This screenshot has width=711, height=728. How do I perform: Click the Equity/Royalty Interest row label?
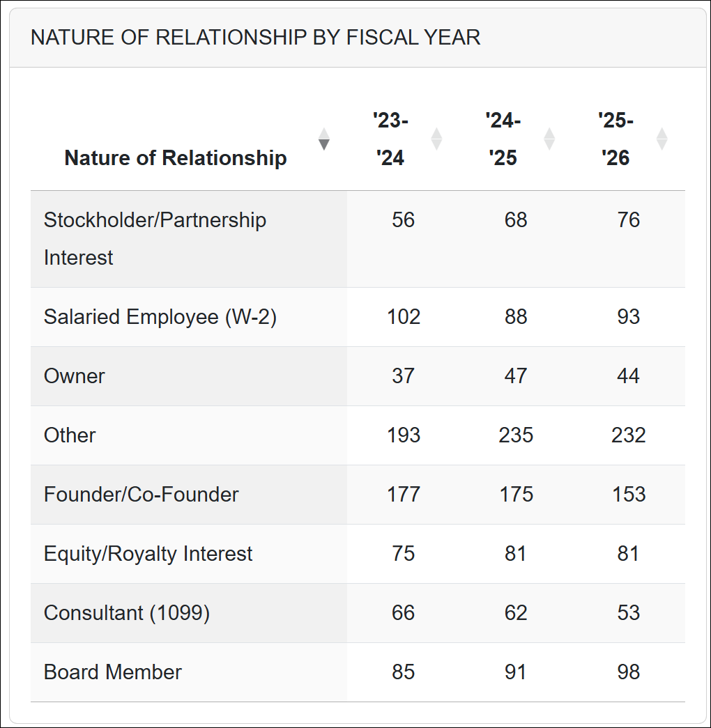click(148, 554)
